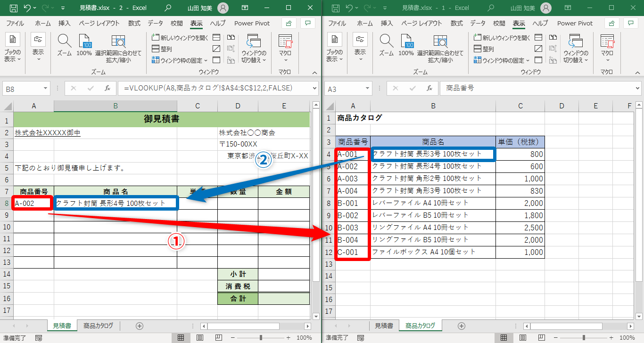
Task: Zoom in with the plus icon in the left status bar
Action: (289, 338)
